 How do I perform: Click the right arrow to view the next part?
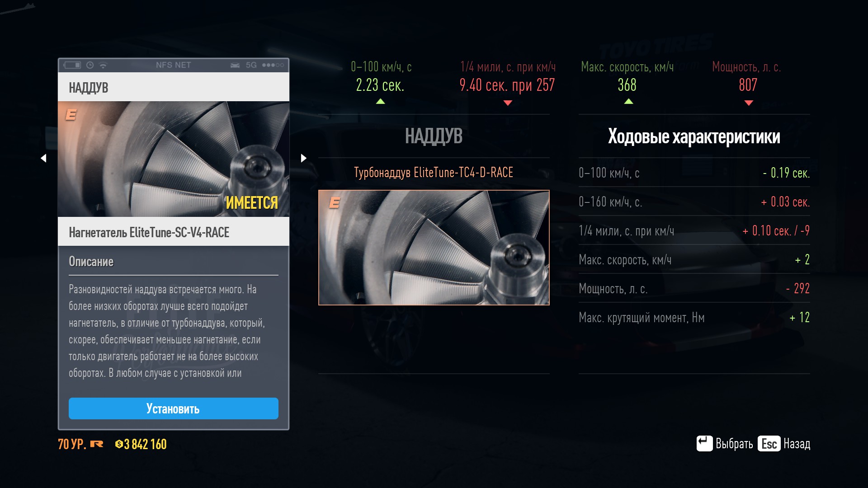click(x=303, y=158)
